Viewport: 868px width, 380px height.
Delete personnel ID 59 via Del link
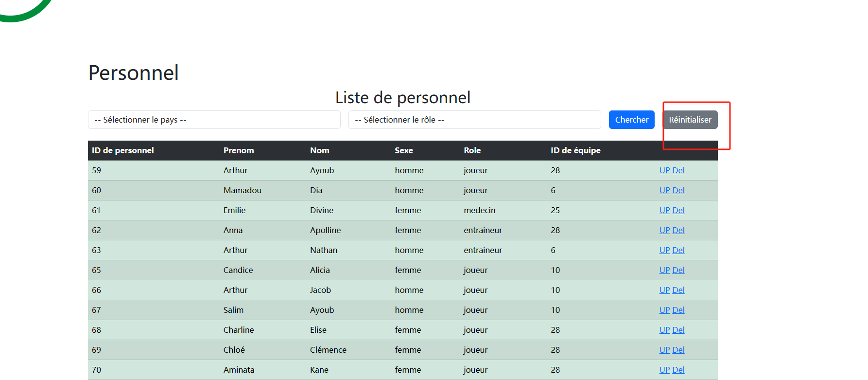(678, 170)
